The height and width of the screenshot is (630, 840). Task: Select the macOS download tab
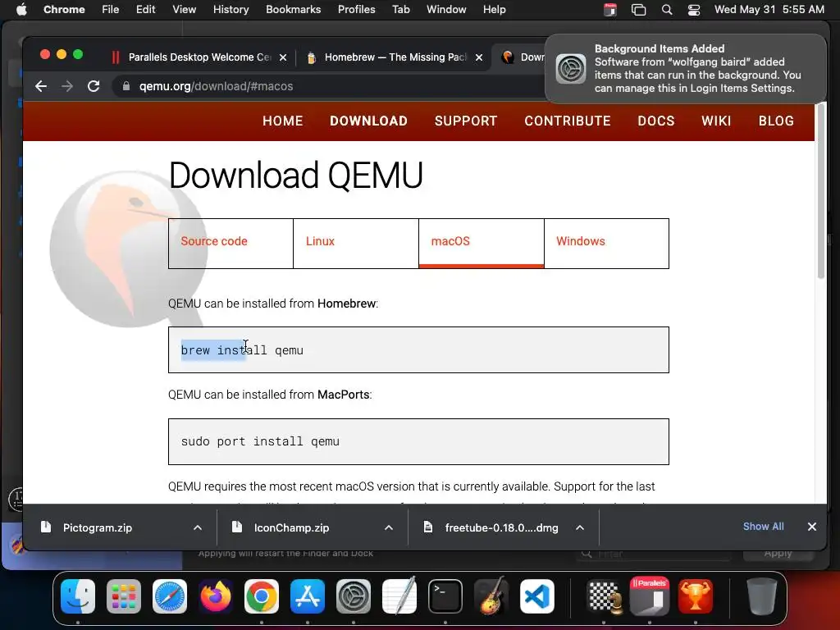click(x=481, y=243)
